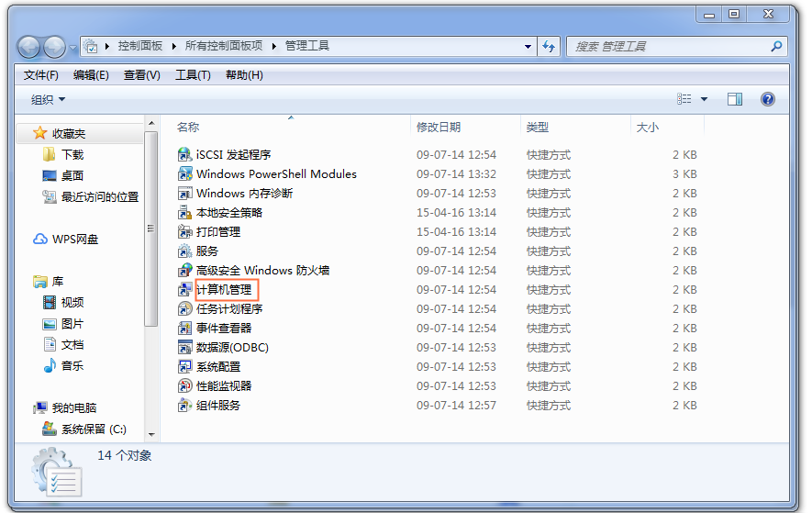Open the 工具(T) menu
Screen dimensions: 812x513
tap(193, 75)
